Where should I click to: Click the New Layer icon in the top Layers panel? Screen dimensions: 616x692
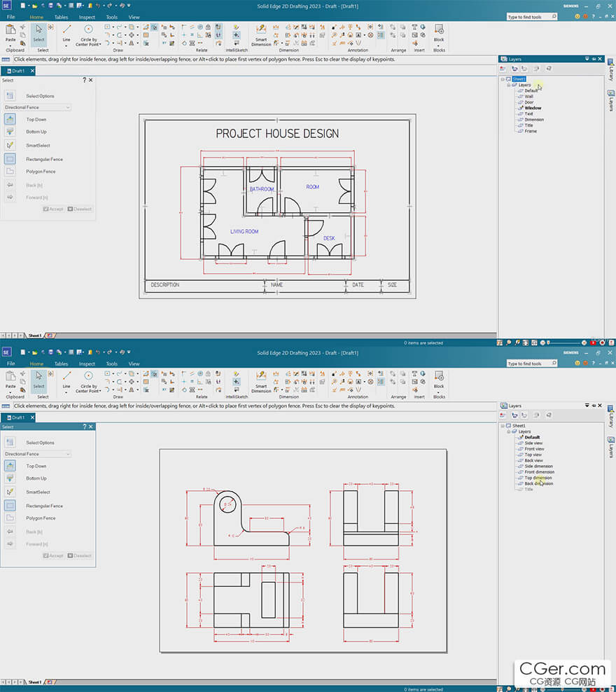(x=503, y=69)
